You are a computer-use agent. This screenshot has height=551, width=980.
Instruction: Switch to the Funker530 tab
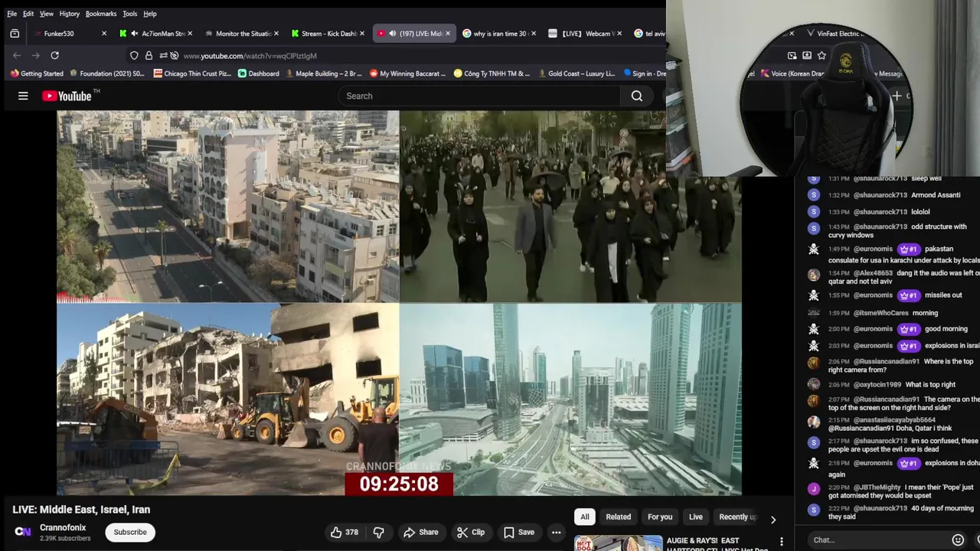(x=69, y=34)
